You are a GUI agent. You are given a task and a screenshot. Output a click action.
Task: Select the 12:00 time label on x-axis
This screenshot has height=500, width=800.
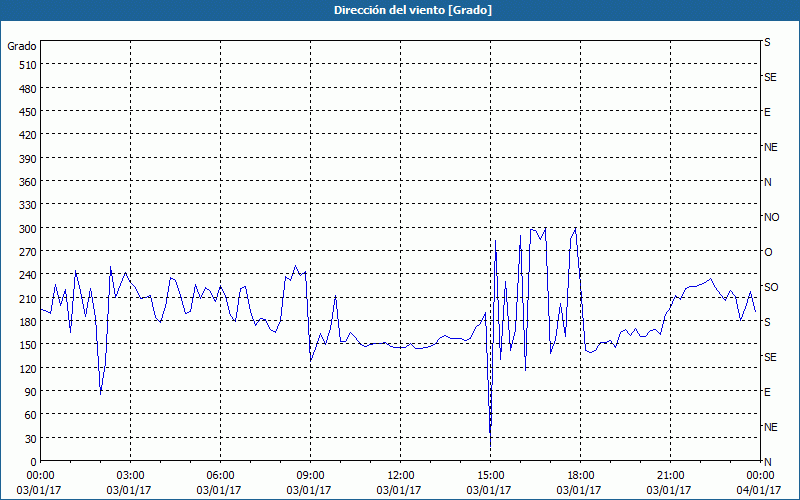pyautogui.click(x=401, y=476)
